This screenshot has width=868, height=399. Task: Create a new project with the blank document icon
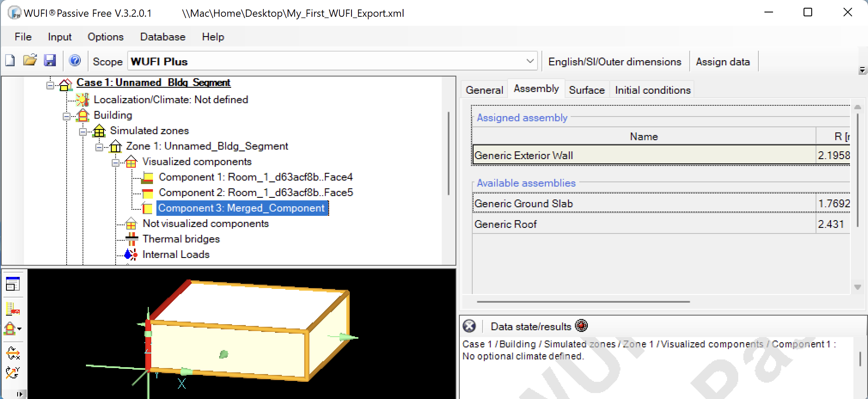coord(11,61)
